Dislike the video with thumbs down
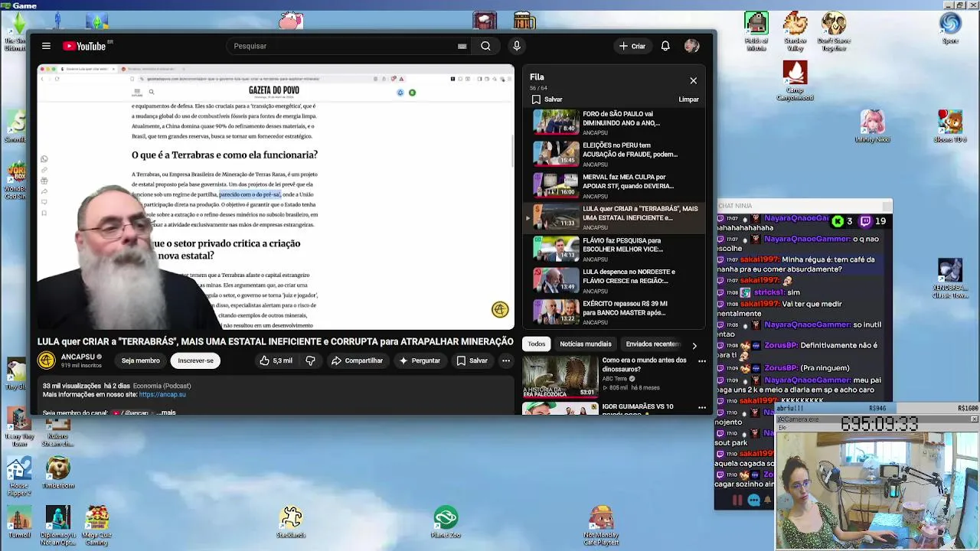The height and width of the screenshot is (551, 980). pos(311,360)
